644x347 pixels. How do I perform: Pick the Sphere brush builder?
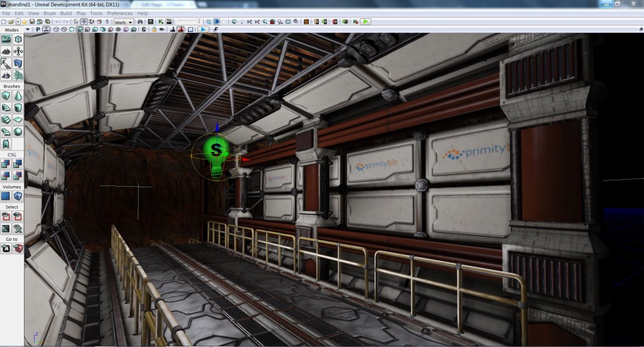coord(18,131)
